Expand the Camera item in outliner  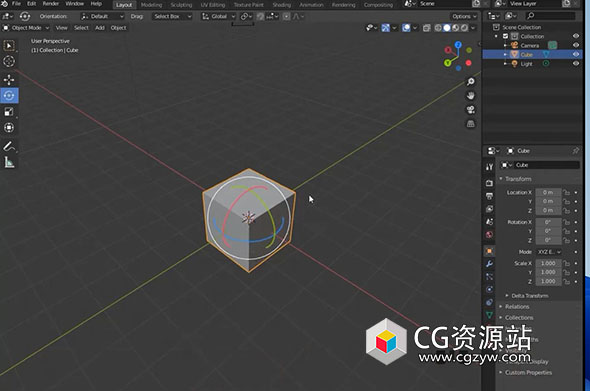click(505, 46)
